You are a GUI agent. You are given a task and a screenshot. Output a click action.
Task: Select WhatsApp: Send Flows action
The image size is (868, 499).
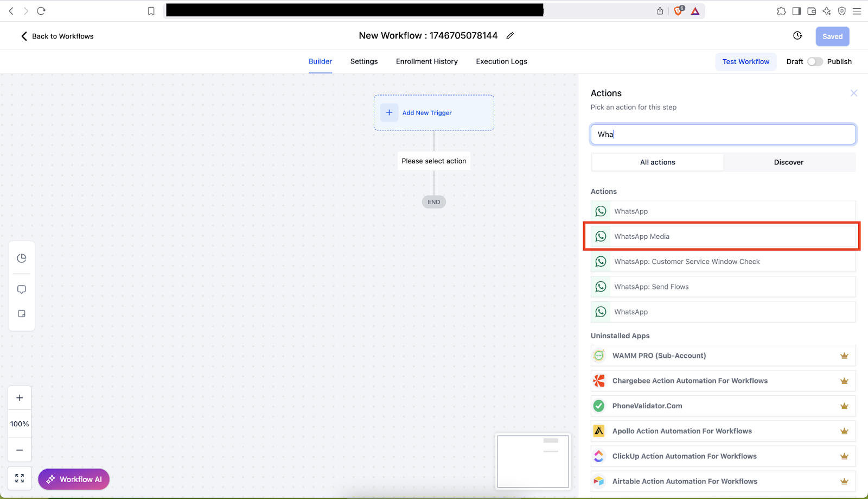(x=723, y=287)
